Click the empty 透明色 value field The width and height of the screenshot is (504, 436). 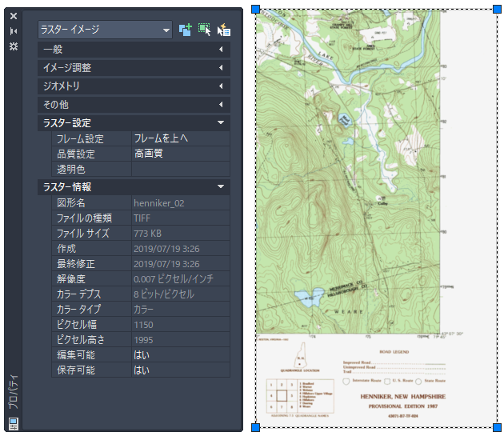click(x=181, y=169)
